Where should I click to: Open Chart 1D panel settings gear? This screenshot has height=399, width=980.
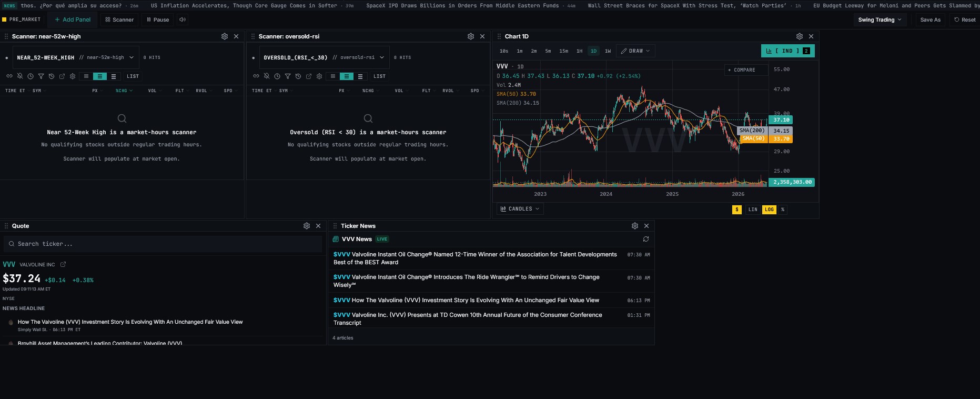pyautogui.click(x=800, y=36)
